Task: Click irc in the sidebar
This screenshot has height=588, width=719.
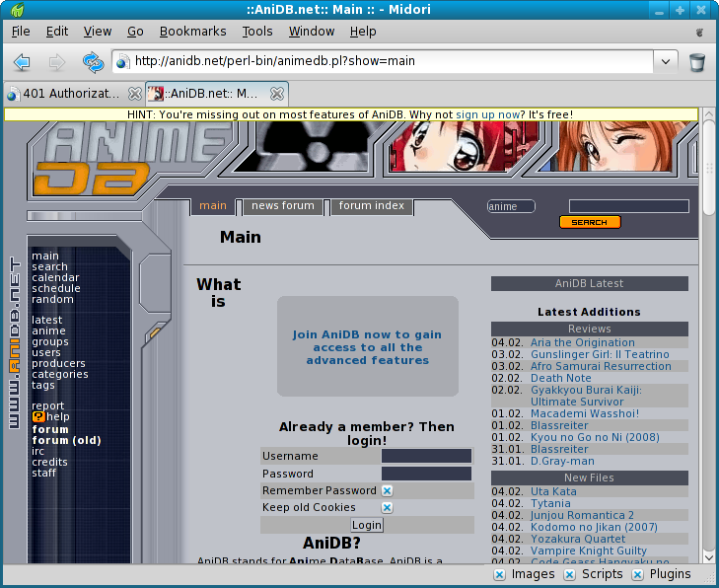Action: tap(37, 451)
